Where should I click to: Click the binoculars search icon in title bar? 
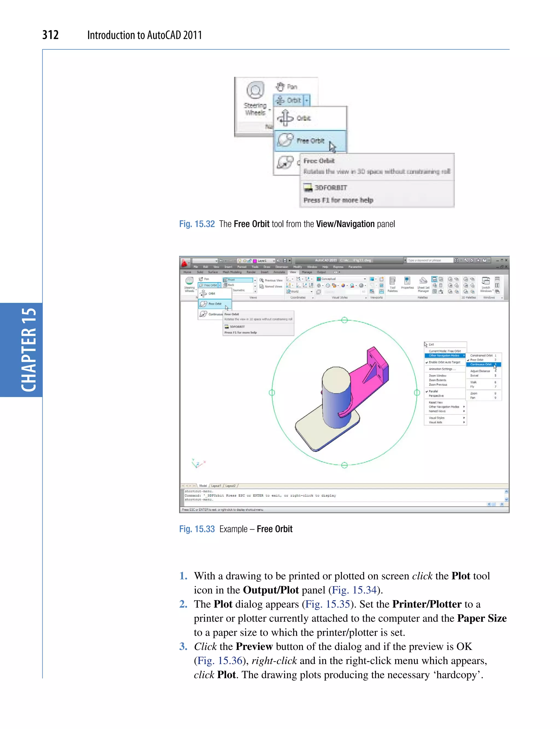coord(457,260)
